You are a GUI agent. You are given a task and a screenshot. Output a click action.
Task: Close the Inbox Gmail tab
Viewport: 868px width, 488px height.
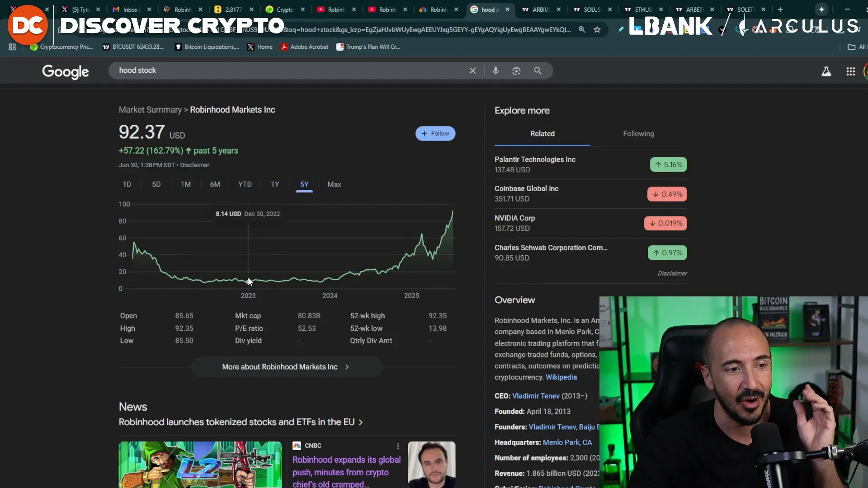tap(149, 9)
